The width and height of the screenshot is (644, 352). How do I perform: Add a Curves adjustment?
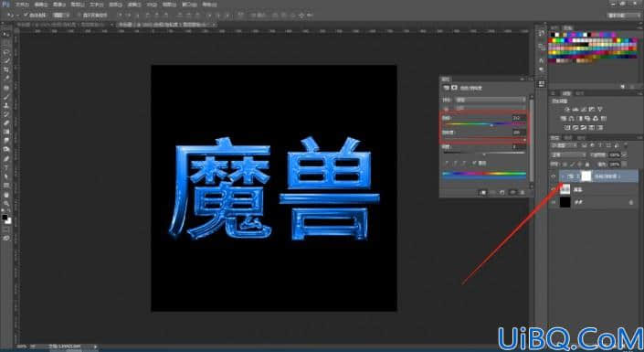584,109
